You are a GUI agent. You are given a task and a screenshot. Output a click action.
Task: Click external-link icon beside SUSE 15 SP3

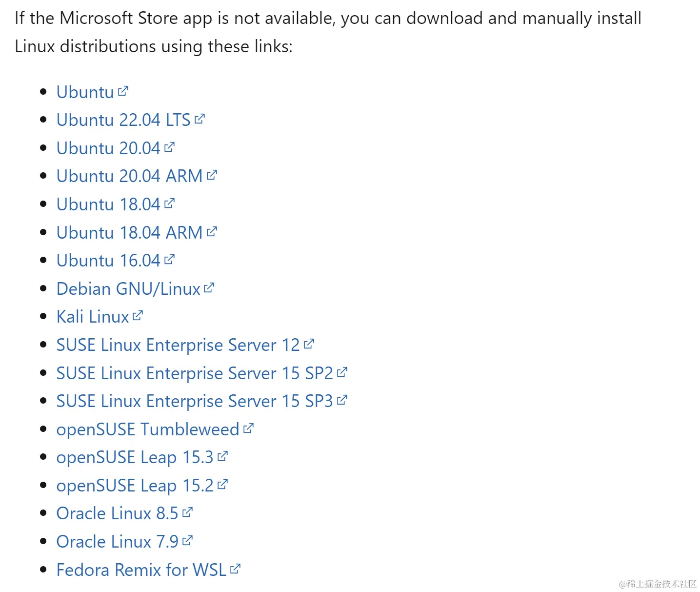(x=342, y=400)
